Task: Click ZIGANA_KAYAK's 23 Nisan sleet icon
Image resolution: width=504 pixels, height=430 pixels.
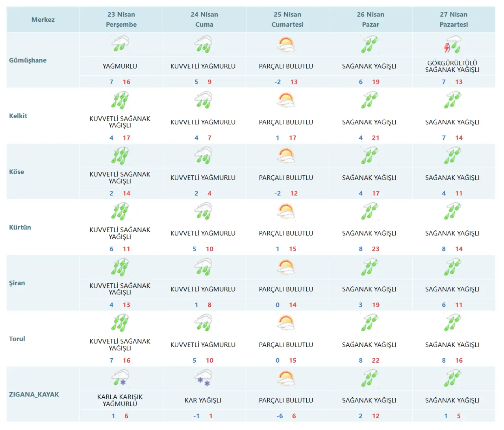Action: (120, 378)
